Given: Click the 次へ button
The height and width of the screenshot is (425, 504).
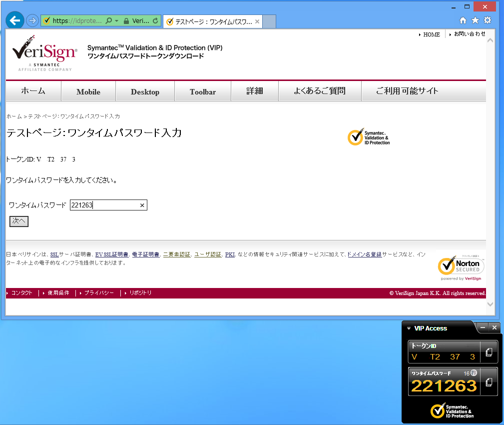Looking at the screenshot, I should click(x=19, y=221).
